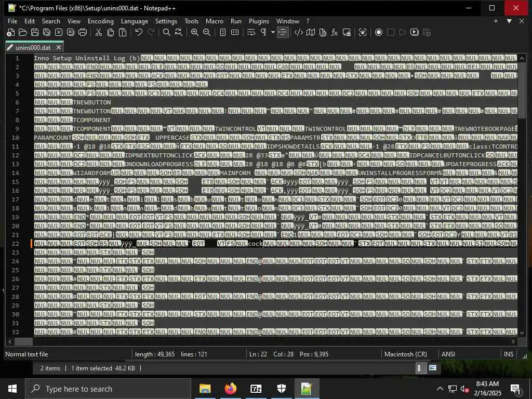The width and height of the screenshot is (532, 399).
Task: Click the Close All documents toolbar icon
Action: click(71, 33)
